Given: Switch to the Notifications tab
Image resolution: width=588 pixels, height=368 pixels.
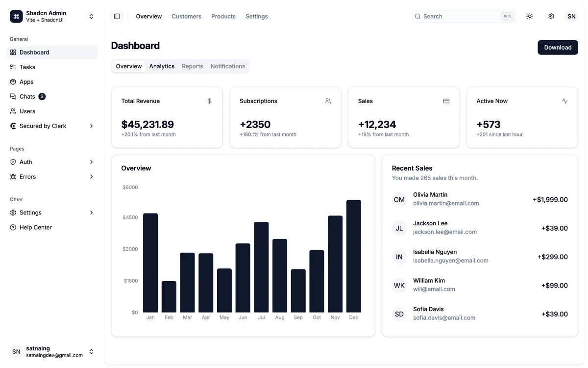Looking at the screenshot, I should coord(228,66).
